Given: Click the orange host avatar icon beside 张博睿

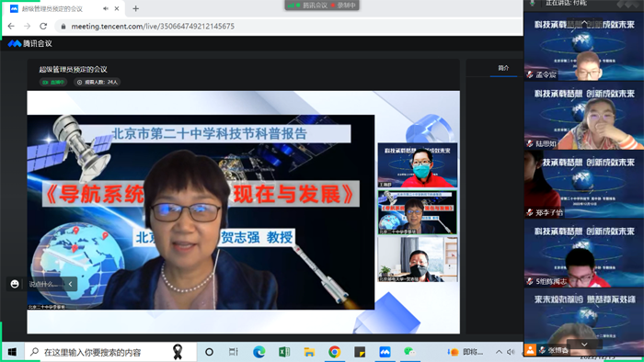Looking at the screenshot, I should point(530,350).
